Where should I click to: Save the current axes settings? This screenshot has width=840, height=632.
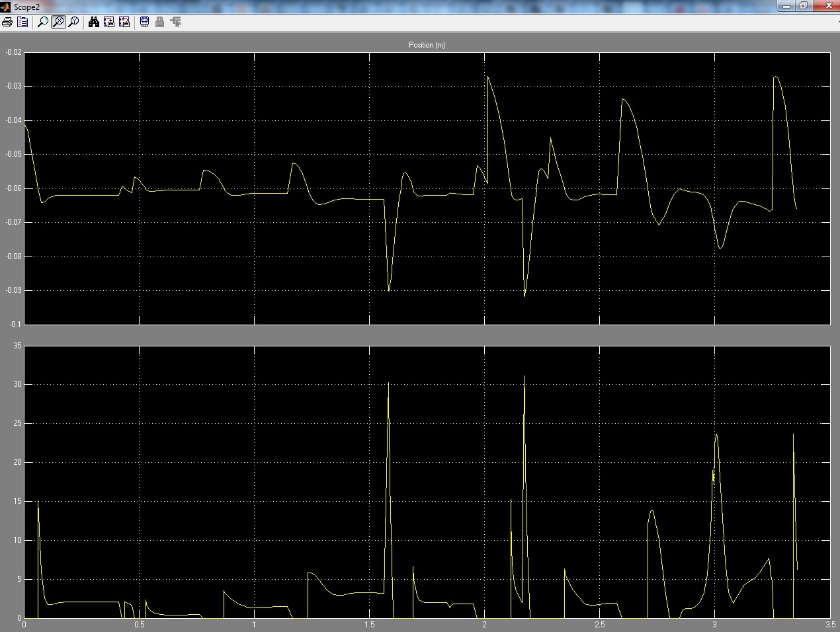point(109,22)
